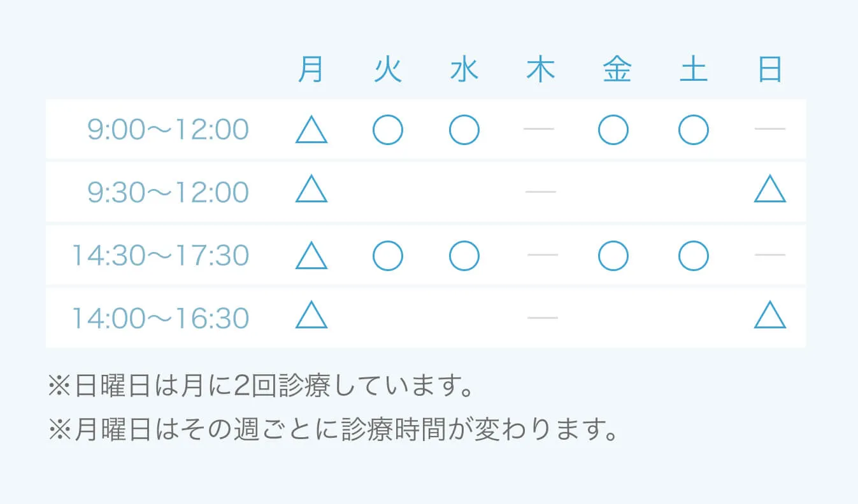Click the 14:30～17:30 time label
This screenshot has height=504, width=858.
[160, 256]
